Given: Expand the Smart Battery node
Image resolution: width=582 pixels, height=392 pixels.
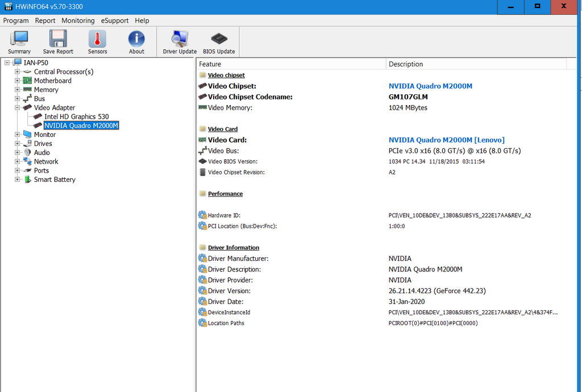Looking at the screenshot, I should pos(17,180).
